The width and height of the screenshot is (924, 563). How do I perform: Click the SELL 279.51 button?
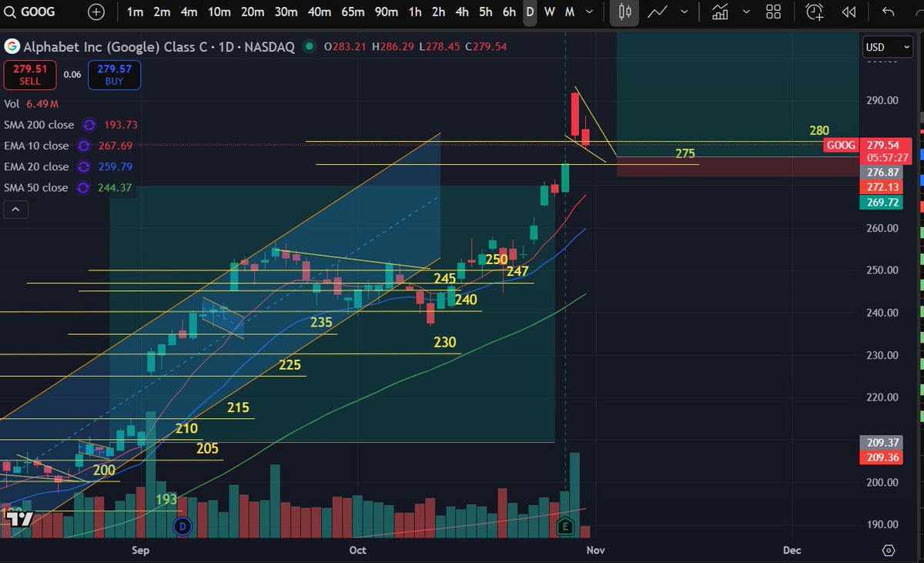coord(29,75)
